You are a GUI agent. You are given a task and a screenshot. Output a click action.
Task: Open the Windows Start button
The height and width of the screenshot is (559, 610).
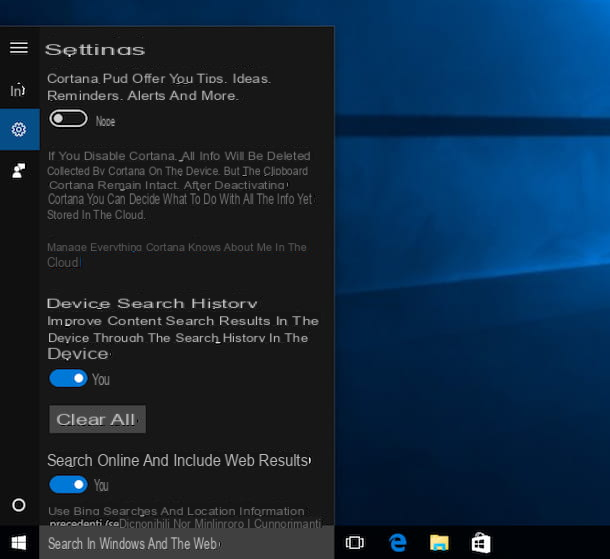click(19, 543)
